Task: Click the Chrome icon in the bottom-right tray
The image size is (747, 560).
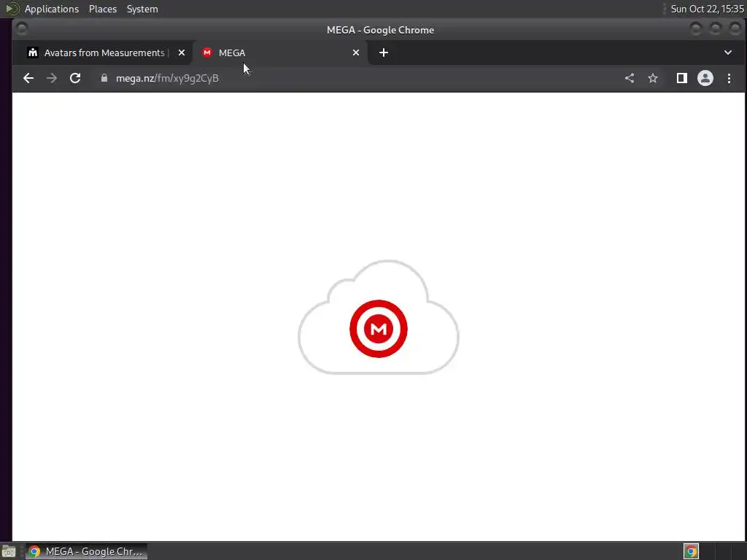Action: coord(691,551)
